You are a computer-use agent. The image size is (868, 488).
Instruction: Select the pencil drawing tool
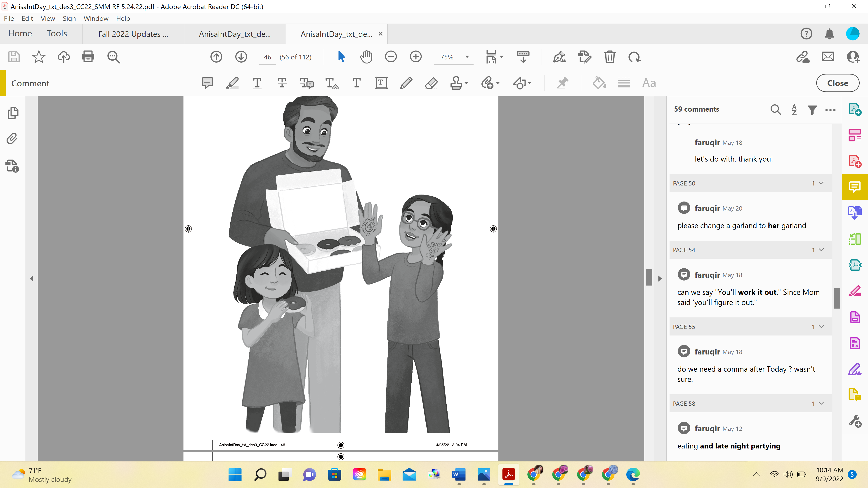(x=406, y=83)
